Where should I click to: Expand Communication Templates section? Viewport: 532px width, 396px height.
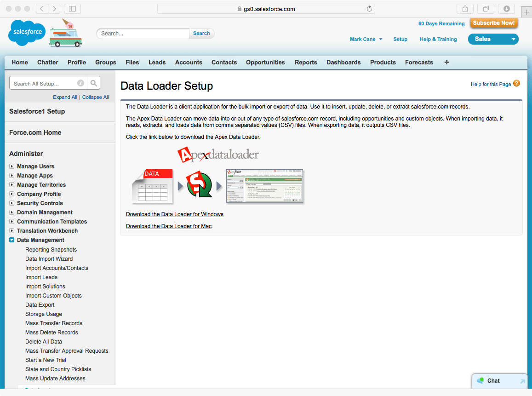click(x=12, y=221)
